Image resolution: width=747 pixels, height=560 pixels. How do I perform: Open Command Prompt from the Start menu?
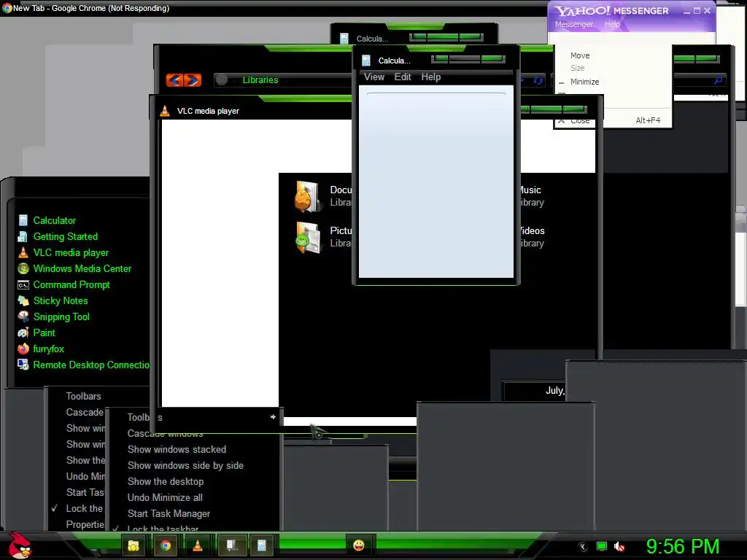coord(71,285)
